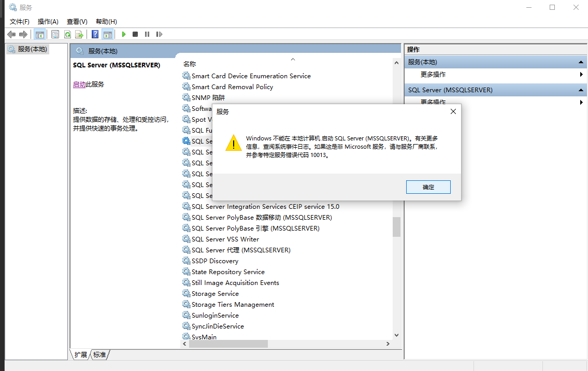Click the 确定 button in error dialog

point(428,187)
